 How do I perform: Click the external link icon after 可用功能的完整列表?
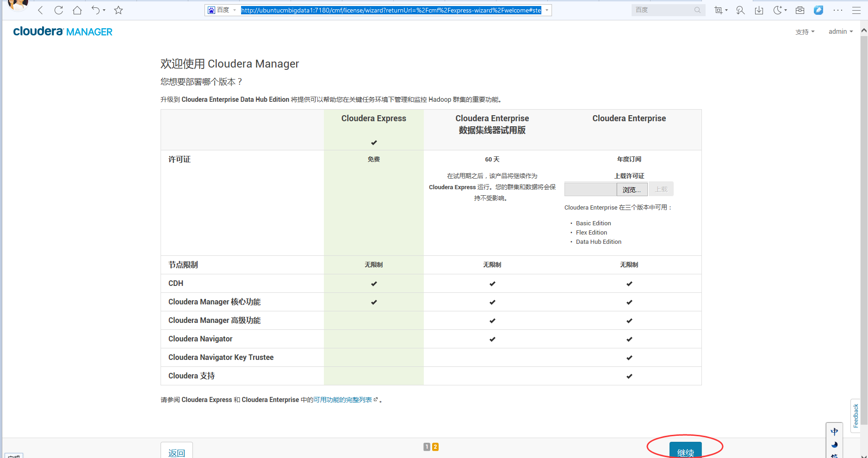(376, 399)
